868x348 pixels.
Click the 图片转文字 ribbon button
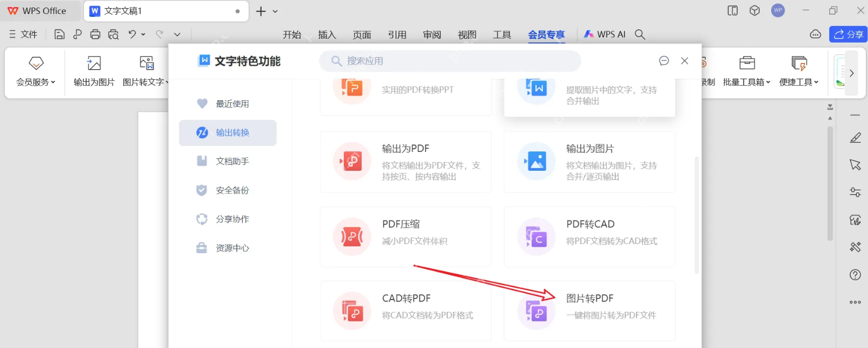pos(145,72)
